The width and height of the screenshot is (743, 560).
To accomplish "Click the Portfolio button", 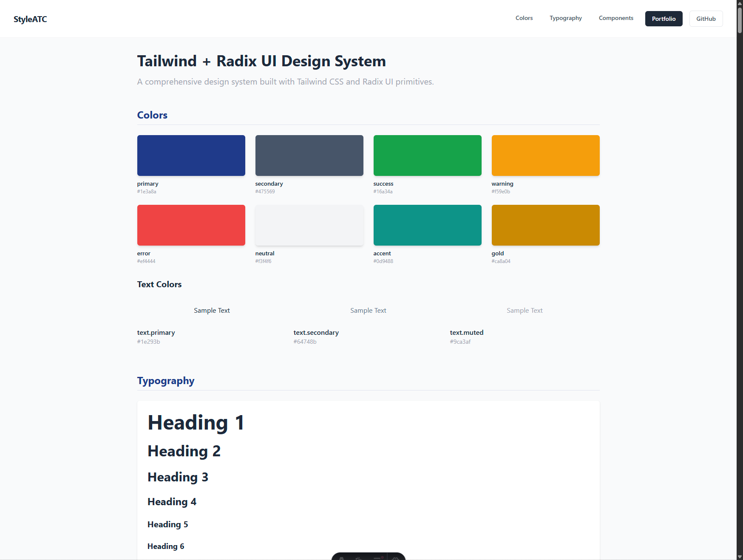I will pos(664,19).
